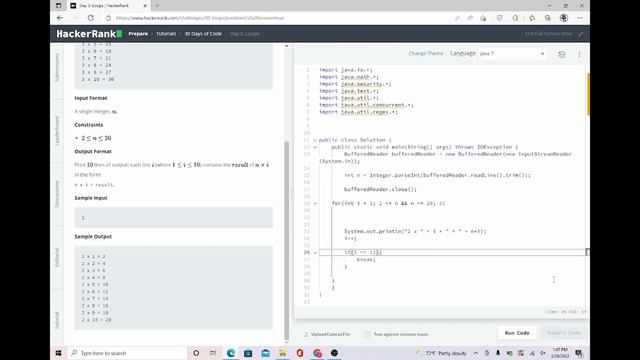Click the Sample Input box
This screenshot has height=360, width=640.
coord(173,218)
